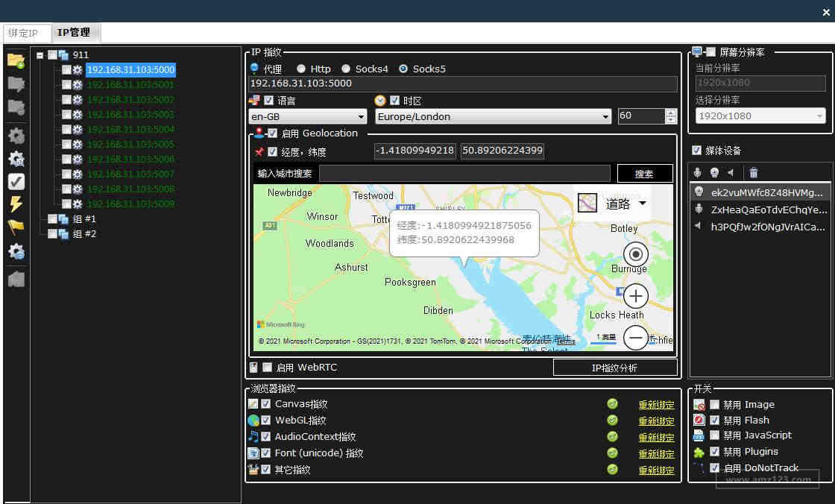Click the check mark icon in sidebar
835x504 pixels.
16,182
